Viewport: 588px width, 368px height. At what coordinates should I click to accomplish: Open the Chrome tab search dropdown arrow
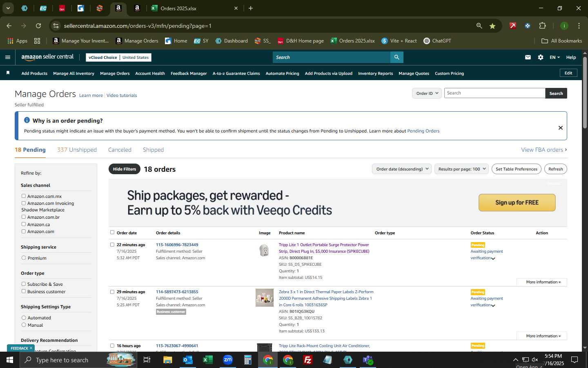[x=8, y=8]
